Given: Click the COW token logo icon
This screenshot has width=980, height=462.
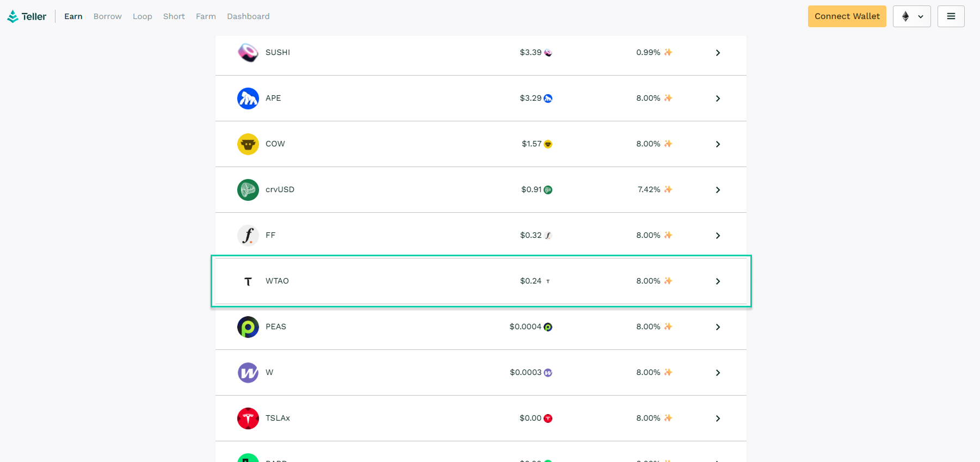Looking at the screenshot, I should tap(248, 144).
